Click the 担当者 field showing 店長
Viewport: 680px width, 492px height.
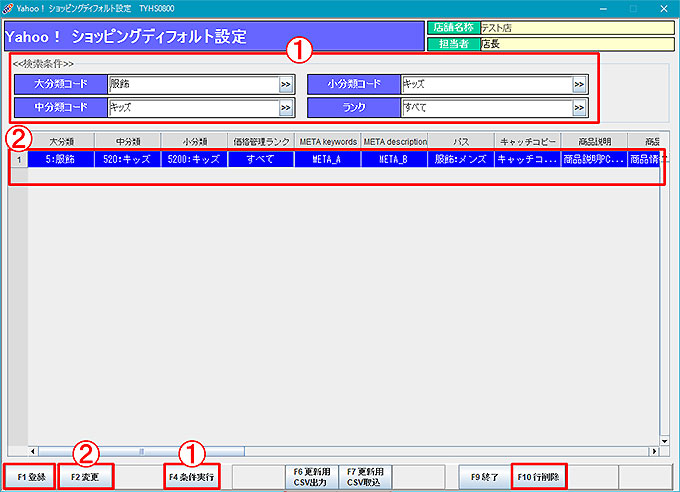click(577, 44)
